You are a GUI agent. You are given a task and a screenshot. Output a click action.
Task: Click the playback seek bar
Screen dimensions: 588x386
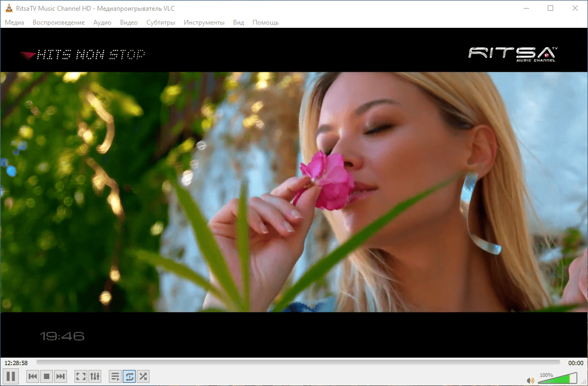(298, 362)
